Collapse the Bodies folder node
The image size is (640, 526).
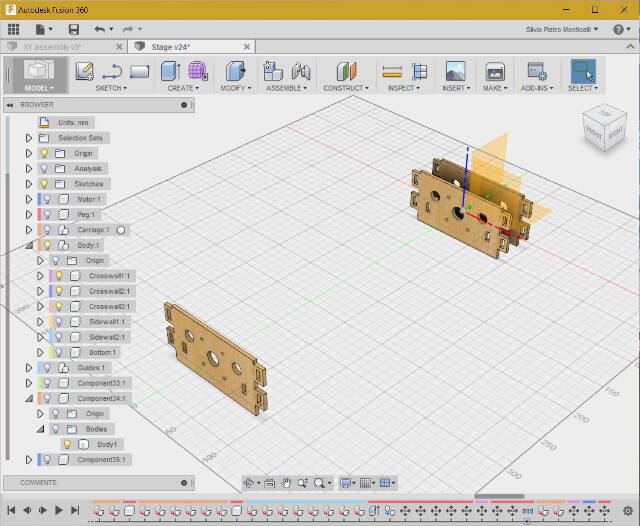[40, 429]
